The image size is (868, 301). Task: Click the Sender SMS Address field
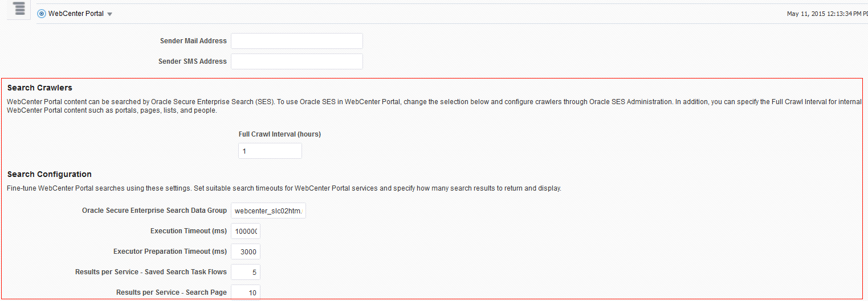pos(297,61)
